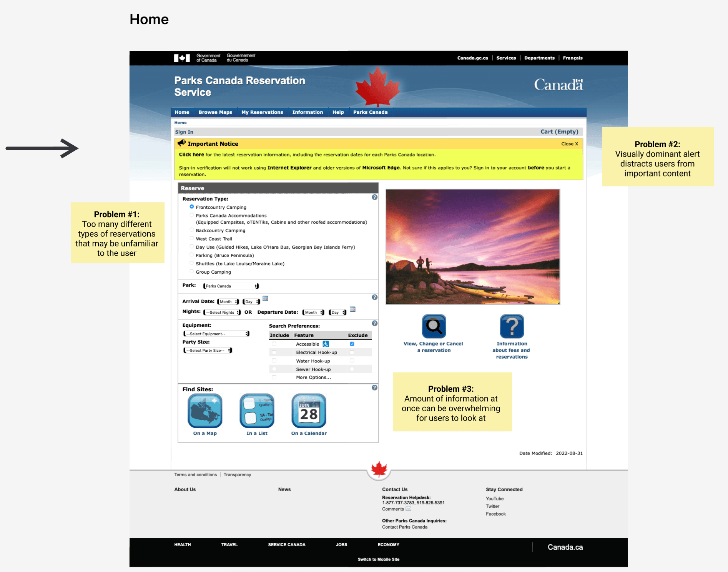Open the Arrival Date Day dropdown
The width and height of the screenshot is (728, 572).
tap(251, 302)
